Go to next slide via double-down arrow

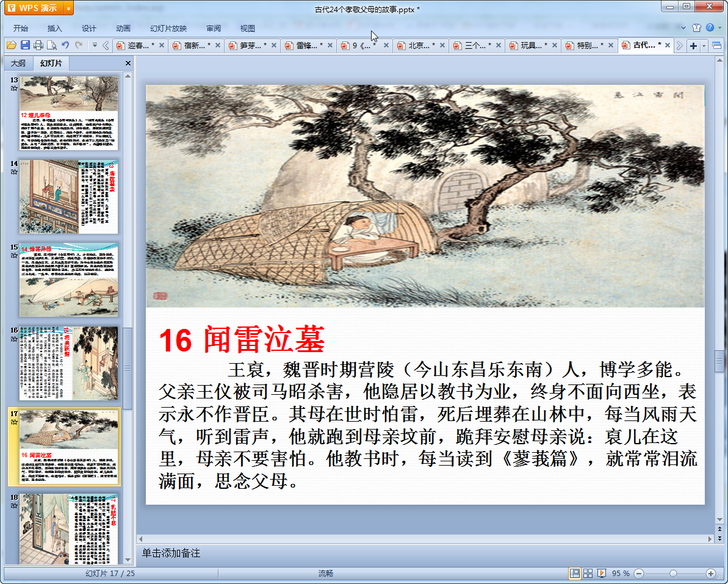[719, 538]
